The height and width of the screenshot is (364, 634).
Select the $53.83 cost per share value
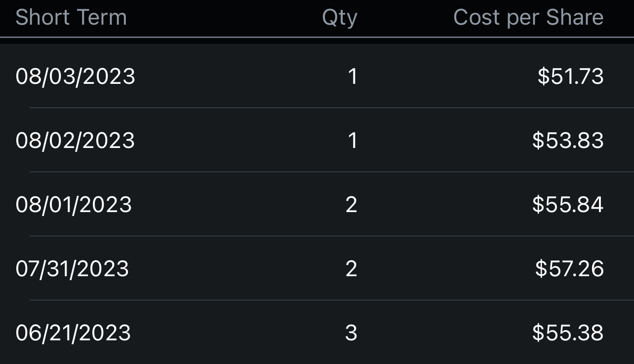click(x=568, y=141)
